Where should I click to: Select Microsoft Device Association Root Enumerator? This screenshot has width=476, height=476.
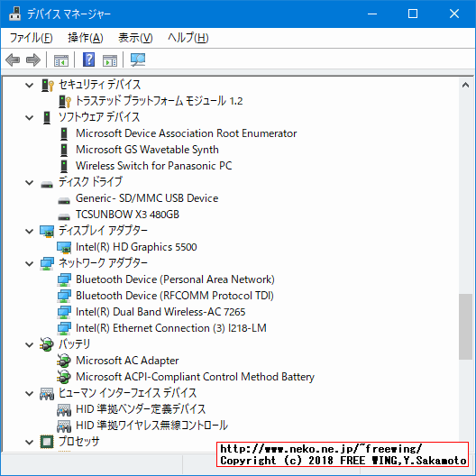coord(186,133)
